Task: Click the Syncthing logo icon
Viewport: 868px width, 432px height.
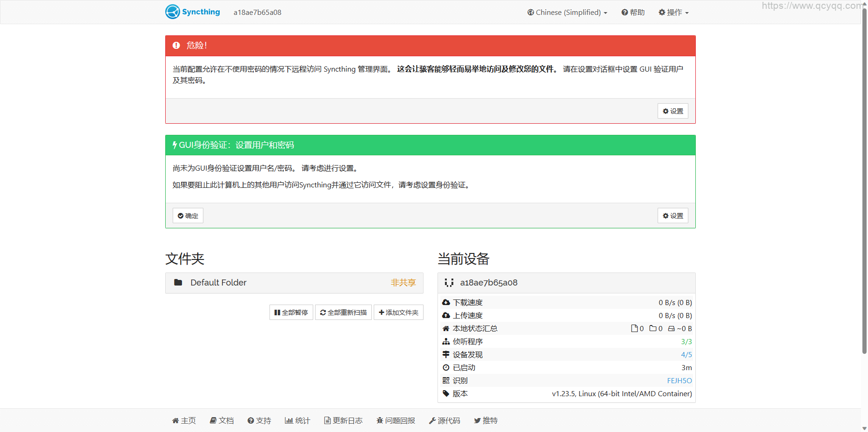Action: (x=173, y=12)
